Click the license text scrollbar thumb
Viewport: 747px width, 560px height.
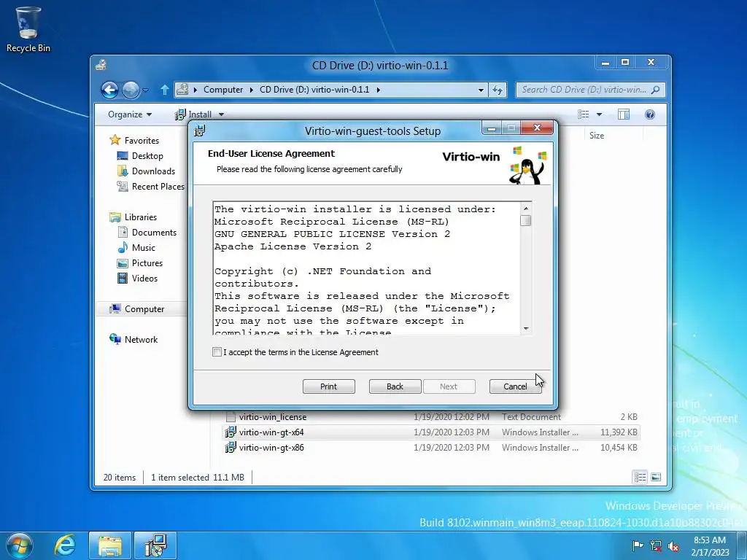[526, 220]
